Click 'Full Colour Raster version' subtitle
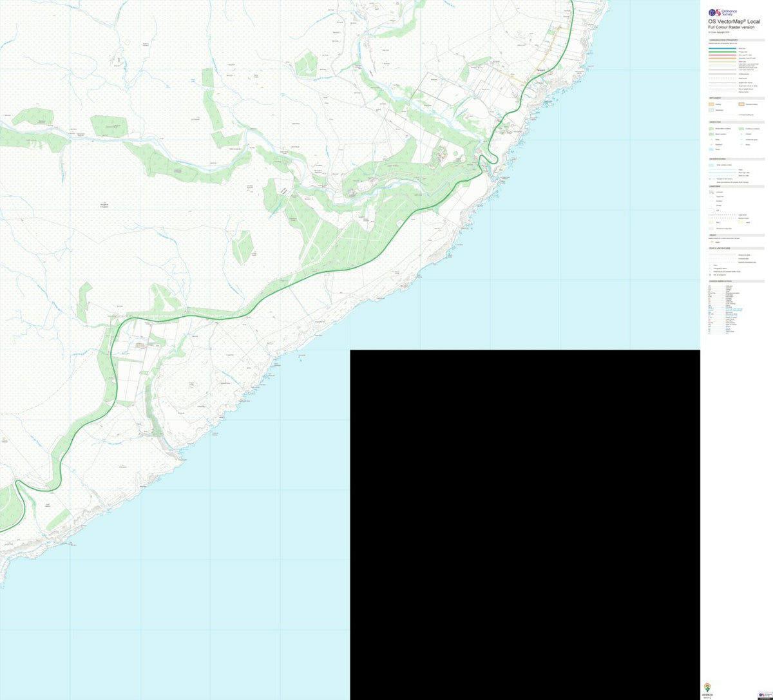 click(x=731, y=27)
